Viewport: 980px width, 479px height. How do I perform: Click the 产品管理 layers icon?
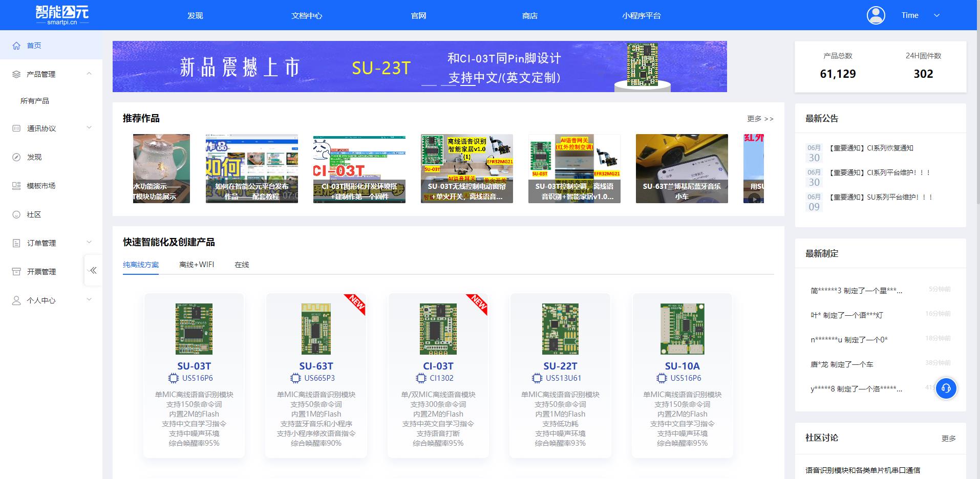tap(16, 74)
